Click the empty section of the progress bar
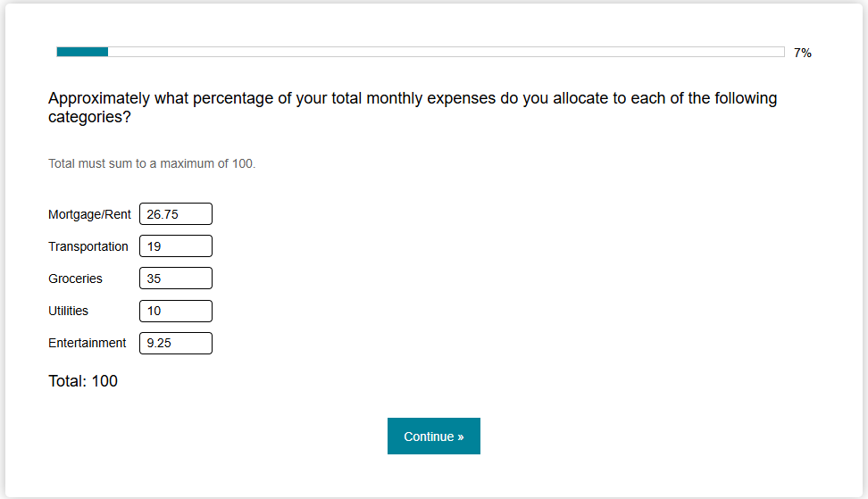868x499 pixels. tap(447, 52)
